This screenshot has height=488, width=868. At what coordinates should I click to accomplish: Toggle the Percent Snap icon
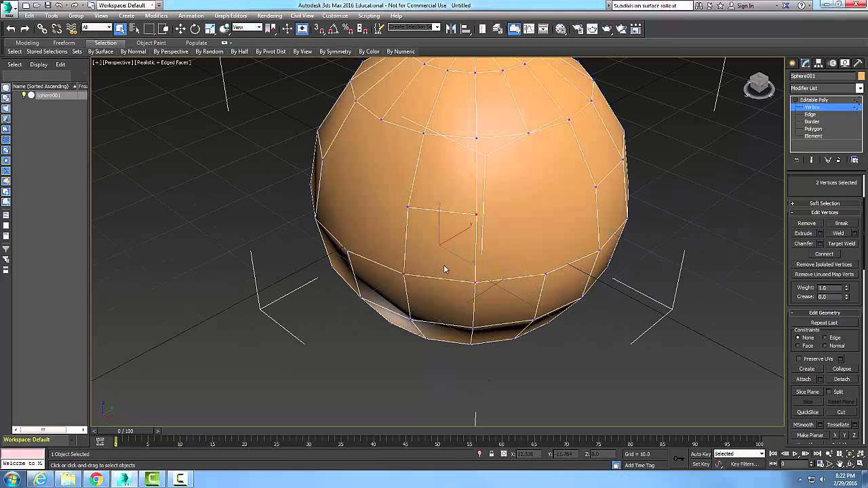click(348, 28)
